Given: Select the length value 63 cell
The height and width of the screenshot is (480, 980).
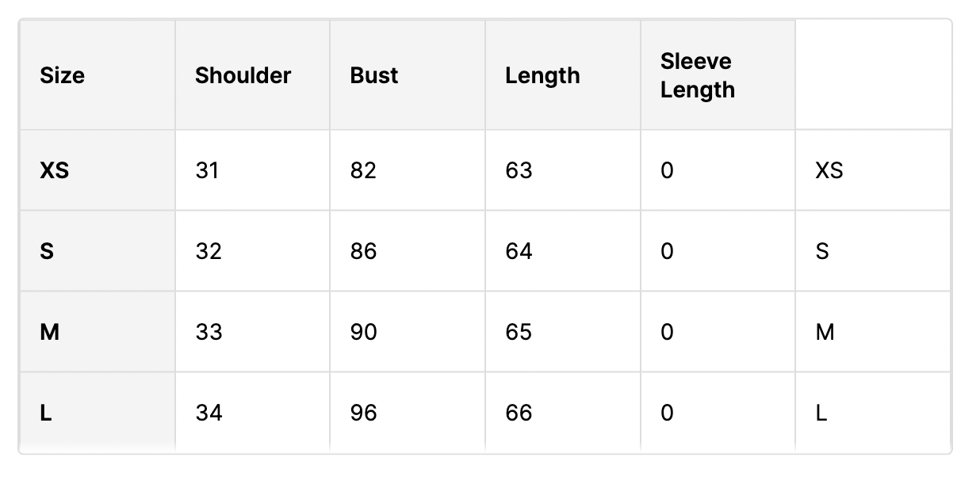Looking at the screenshot, I should pyautogui.click(x=563, y=170).
